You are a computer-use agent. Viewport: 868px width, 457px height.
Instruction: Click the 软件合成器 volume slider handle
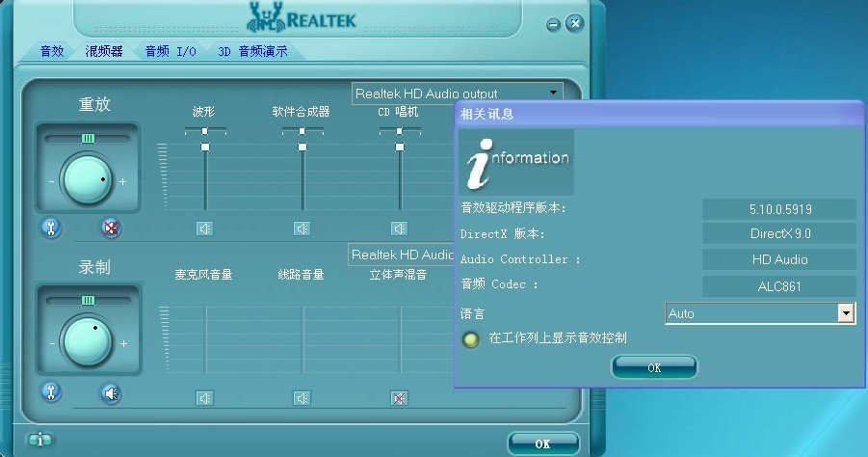[x=302, y=147]
